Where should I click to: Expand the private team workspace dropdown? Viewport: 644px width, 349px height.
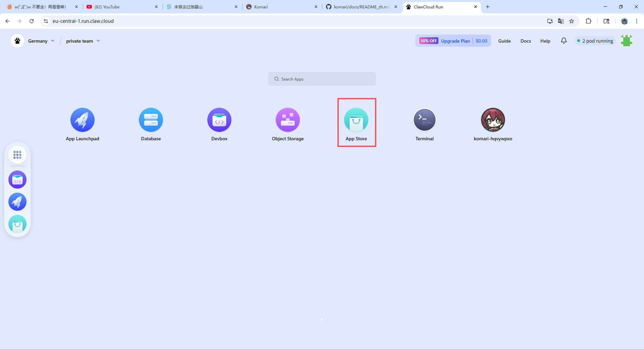click(83, 41)
